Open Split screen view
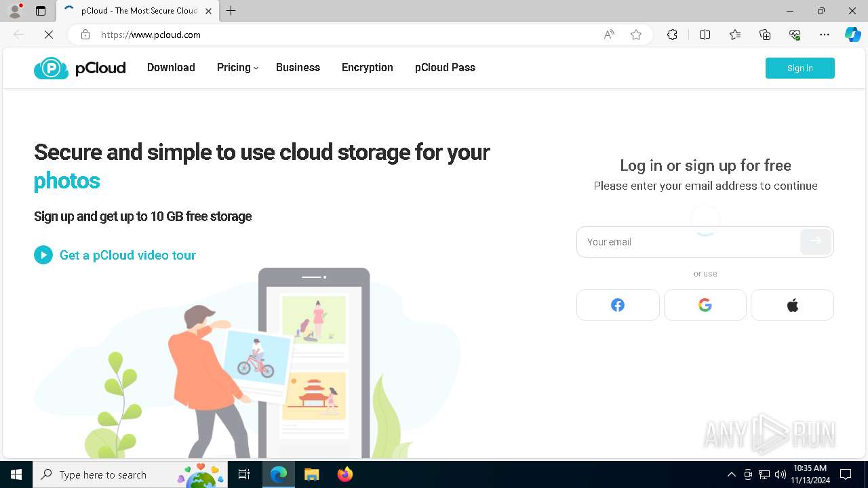This screenshot has width=868, height=488. tap(705, 35)
